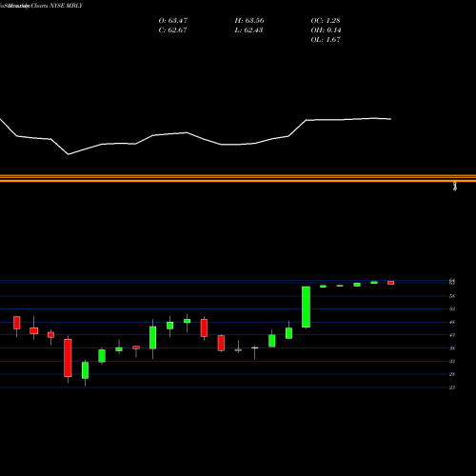Image resolution: width=476 pixels, height=476 pixels.
Task: Click the last red candle on the right
Action: (x=390, y=283)
